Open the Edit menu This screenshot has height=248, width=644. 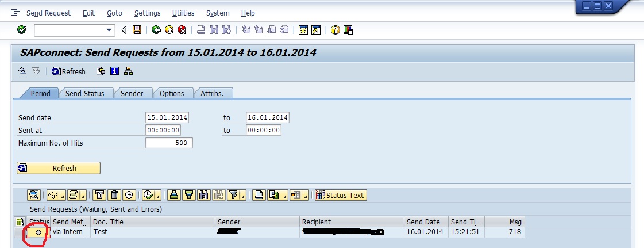click(x=88, y=13)
